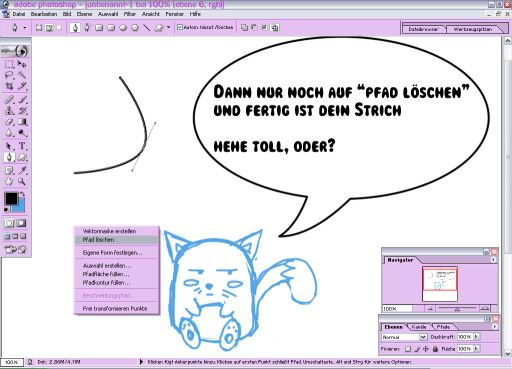Select the Eyedropper tool
Screen dimensions: 512x369
[x=22, y=170]
